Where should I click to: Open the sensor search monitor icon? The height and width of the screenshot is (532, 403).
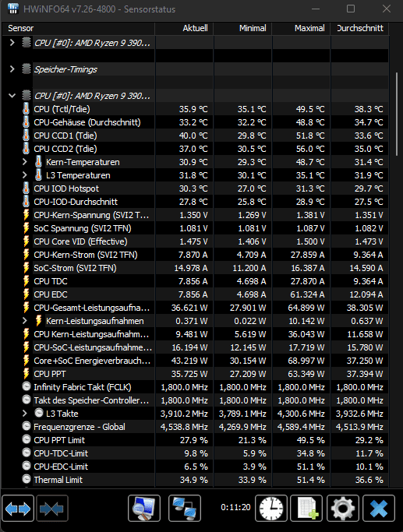point(144,508)
